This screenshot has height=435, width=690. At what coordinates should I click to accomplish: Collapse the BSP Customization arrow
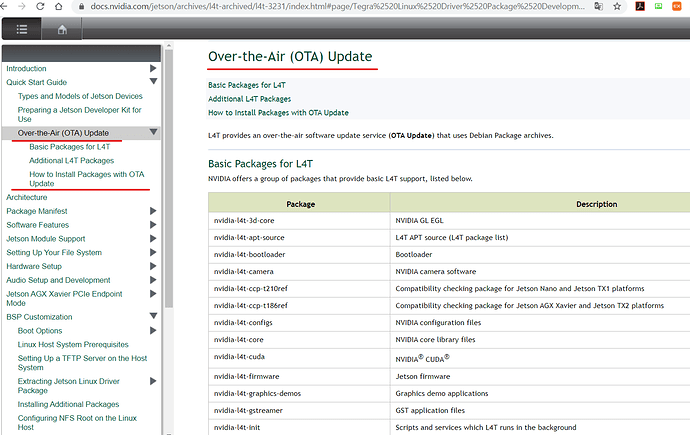(x=153, y=316)
